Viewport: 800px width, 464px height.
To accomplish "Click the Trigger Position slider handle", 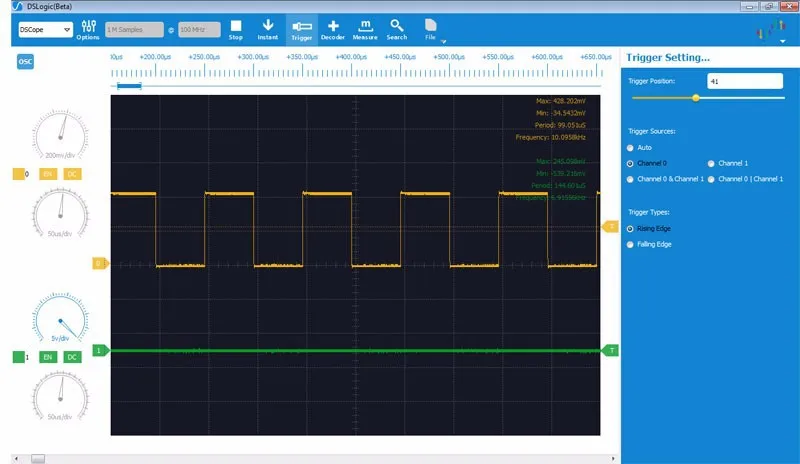I will [x=696, y=98].
